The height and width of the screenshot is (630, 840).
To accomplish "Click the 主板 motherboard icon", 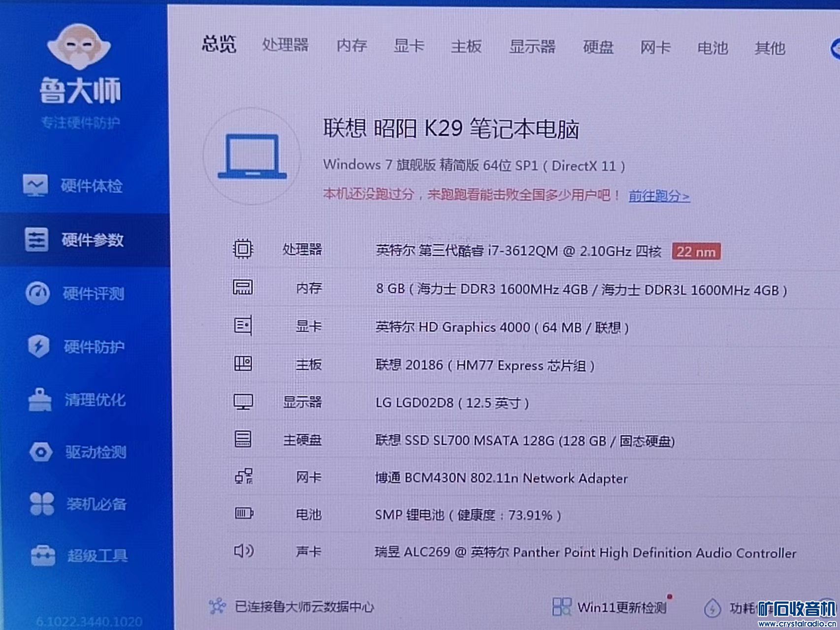I will tap(243, 364).
